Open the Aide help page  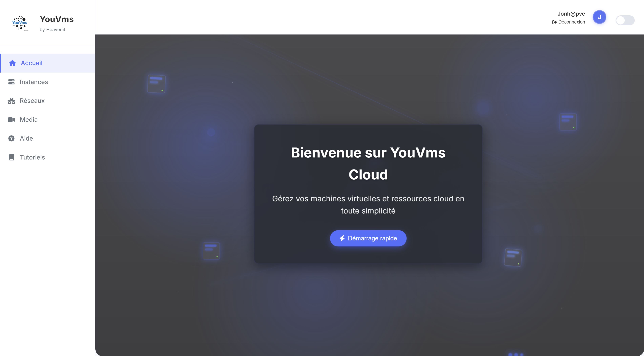point(26,138)
